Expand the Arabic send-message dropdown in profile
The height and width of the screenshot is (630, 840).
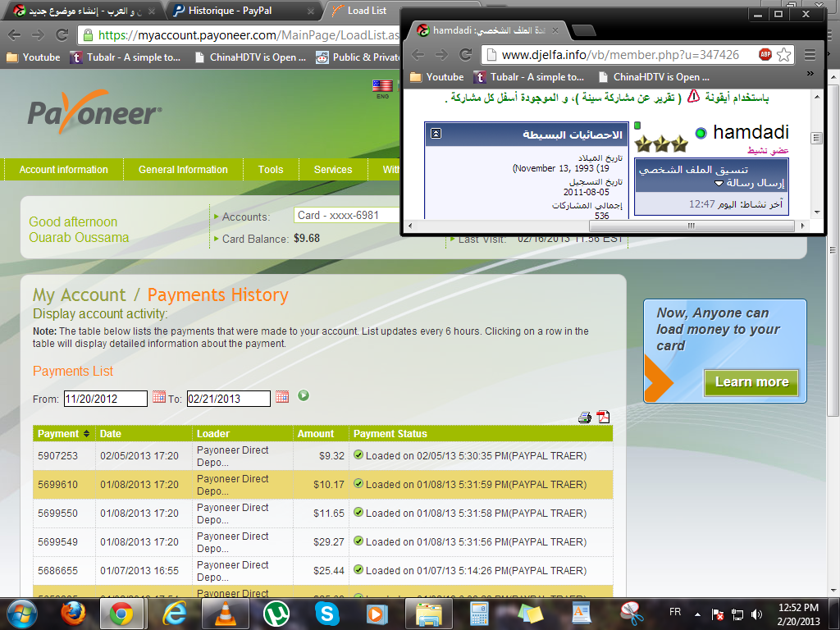[x=719, y=183]
